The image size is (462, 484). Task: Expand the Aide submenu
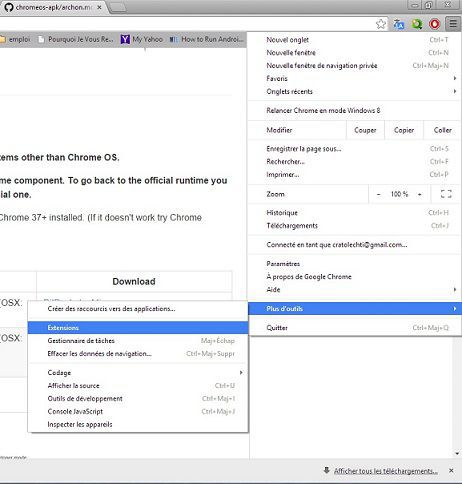355,290
